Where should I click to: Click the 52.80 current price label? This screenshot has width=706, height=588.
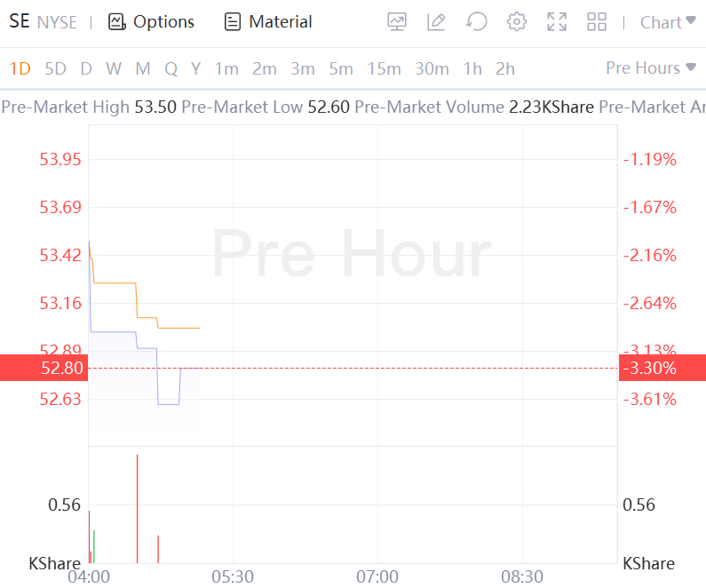pyautogui.click(x=44, y=368)
